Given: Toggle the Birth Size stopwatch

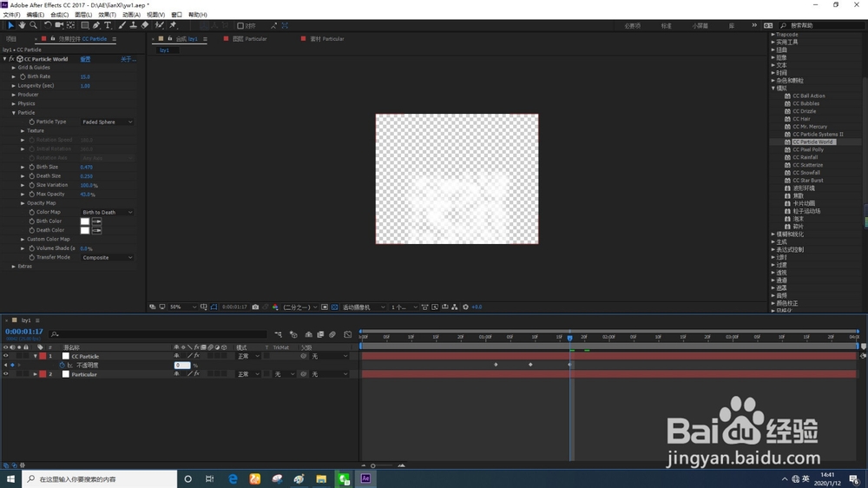Looking at the screenshot, I should (31, 167).
